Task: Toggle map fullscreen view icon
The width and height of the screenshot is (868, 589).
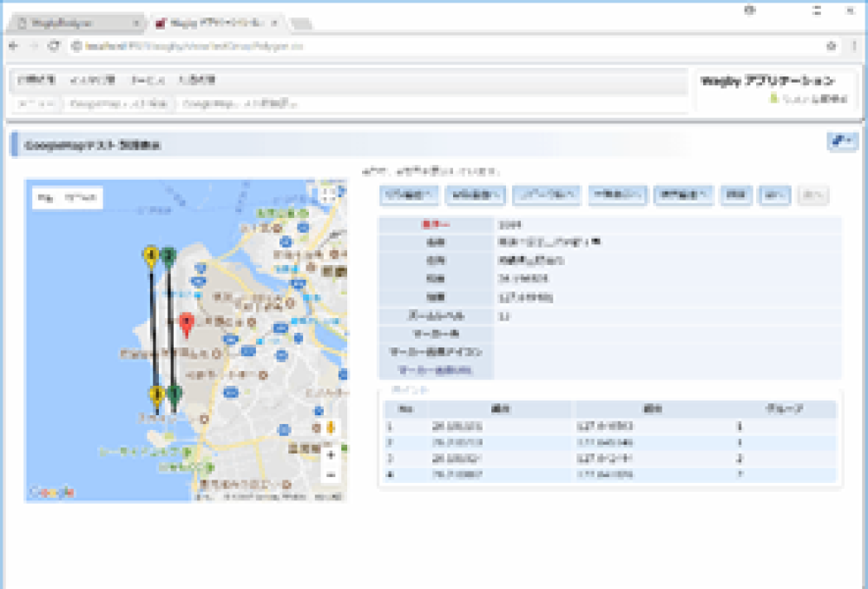Action: (328, 195)
